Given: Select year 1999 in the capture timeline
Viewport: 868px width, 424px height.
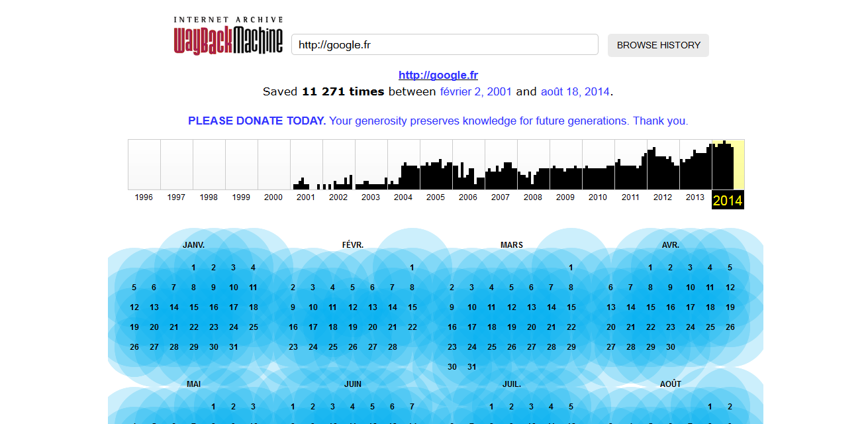Looking at the screenshot, I should coord(241,197).
